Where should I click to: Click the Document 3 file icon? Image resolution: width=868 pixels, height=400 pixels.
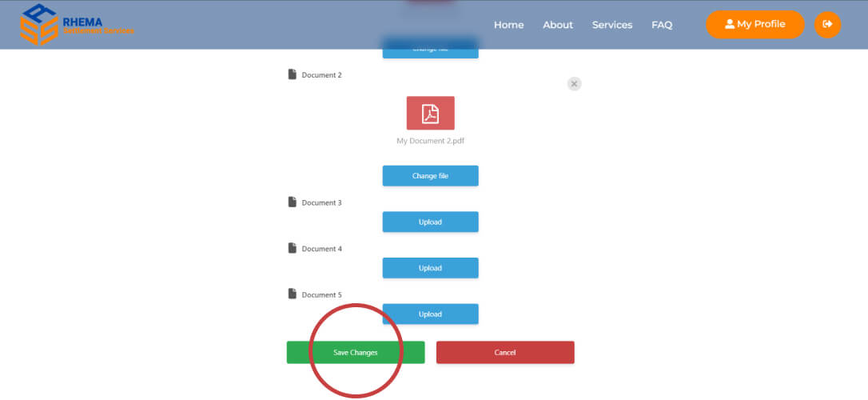click(x=292, y=202)
